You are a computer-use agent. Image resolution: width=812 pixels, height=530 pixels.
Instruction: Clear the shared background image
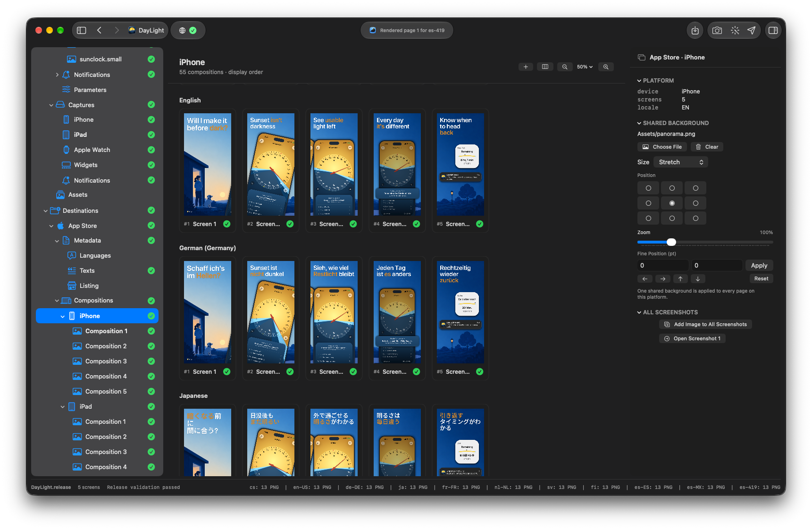click(x=707, y=147)
